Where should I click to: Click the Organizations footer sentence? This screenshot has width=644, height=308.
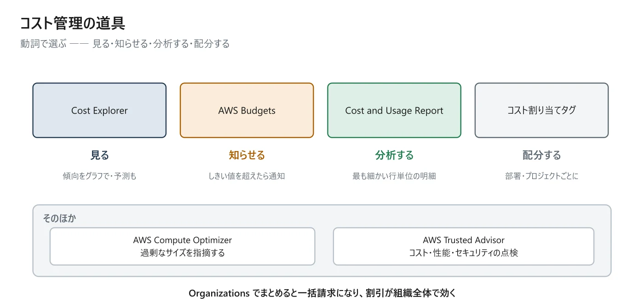(322, 293)
